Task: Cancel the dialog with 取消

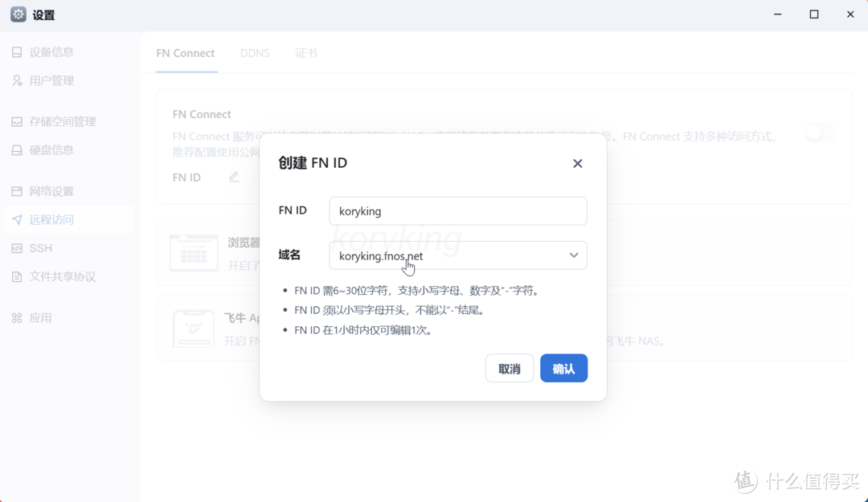Action: pyautogui.click(x=509, y=368)
